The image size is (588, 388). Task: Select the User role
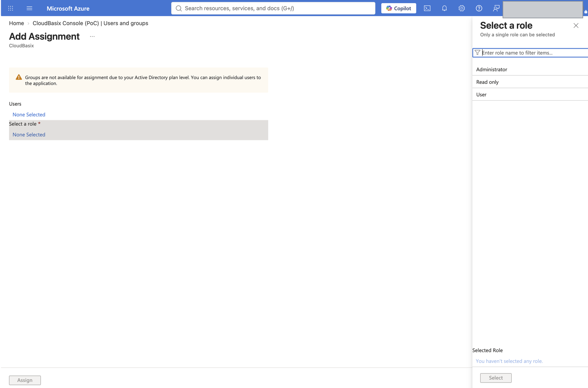point(530,94)
